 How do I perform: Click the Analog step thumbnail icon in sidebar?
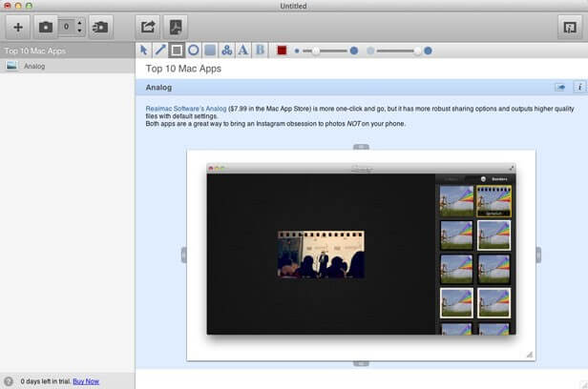pyautogui.click(x=12, y=66)
